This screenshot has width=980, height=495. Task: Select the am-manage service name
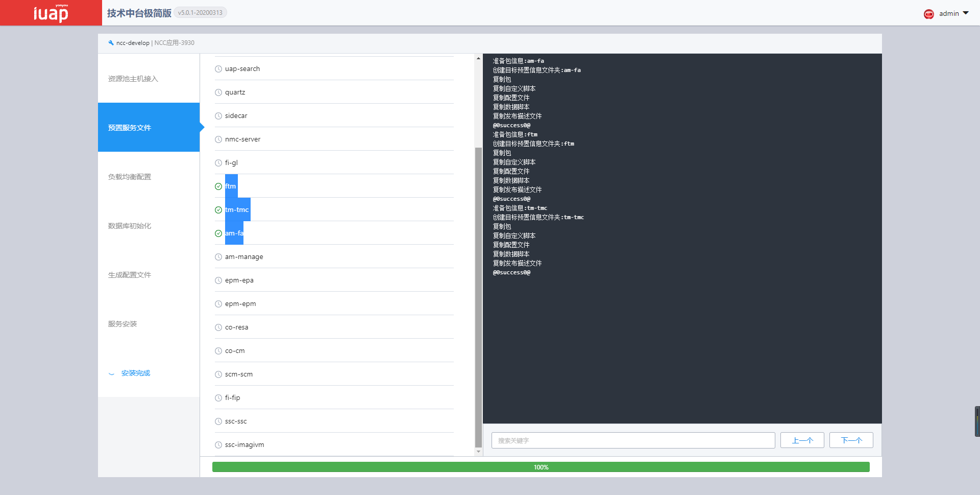[x=244, y=257]
